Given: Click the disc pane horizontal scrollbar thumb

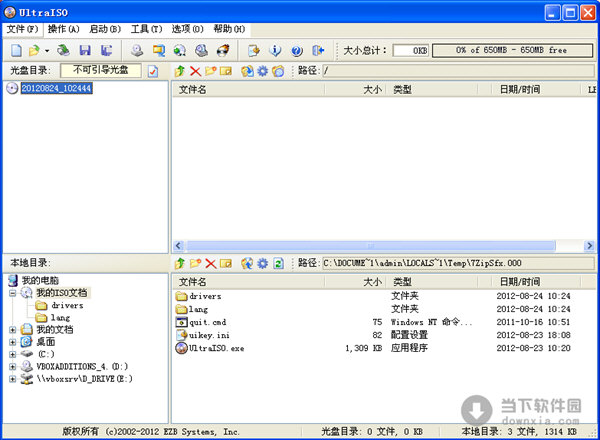Looking at the screenshot, I should [370, 245].
